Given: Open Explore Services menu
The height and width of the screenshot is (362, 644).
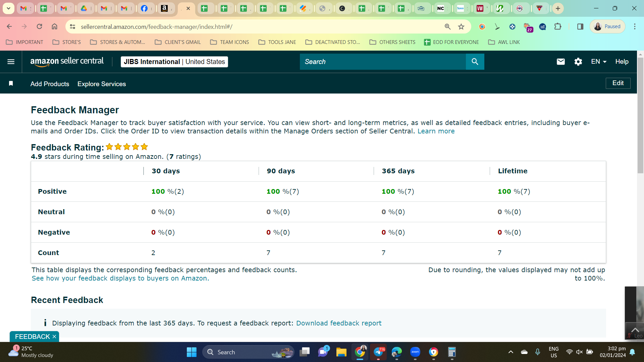Looking at the screenshot, I should pos(102,84).
